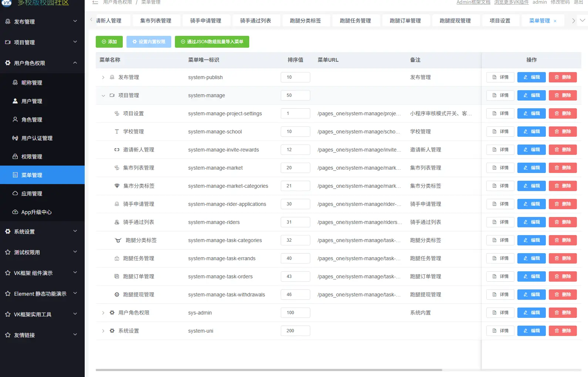This screenshot has height=377, width=588.
Task: Click 通过JSON数组批量导入菜单 button
Action: tap(212, 42)
